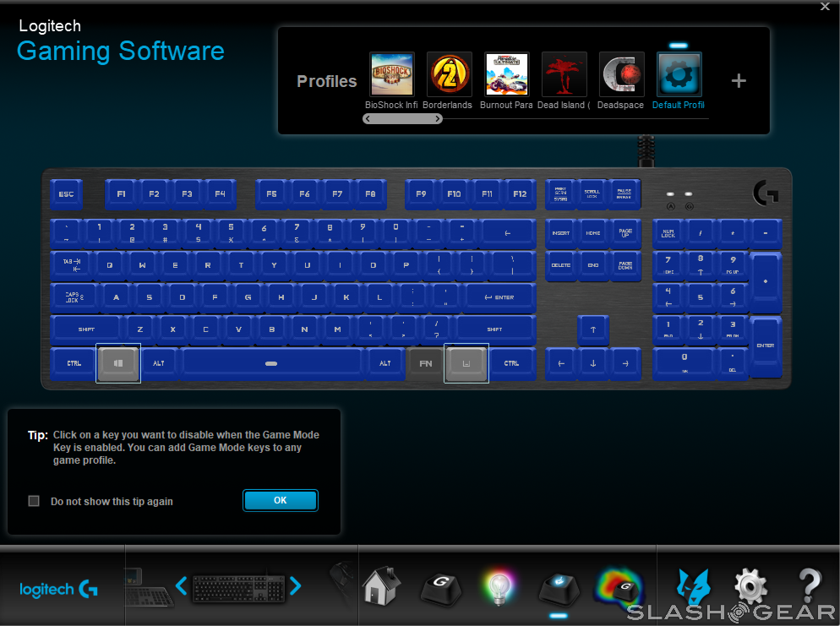
Task: Disable the Page Up key
Action: point(625,233)
